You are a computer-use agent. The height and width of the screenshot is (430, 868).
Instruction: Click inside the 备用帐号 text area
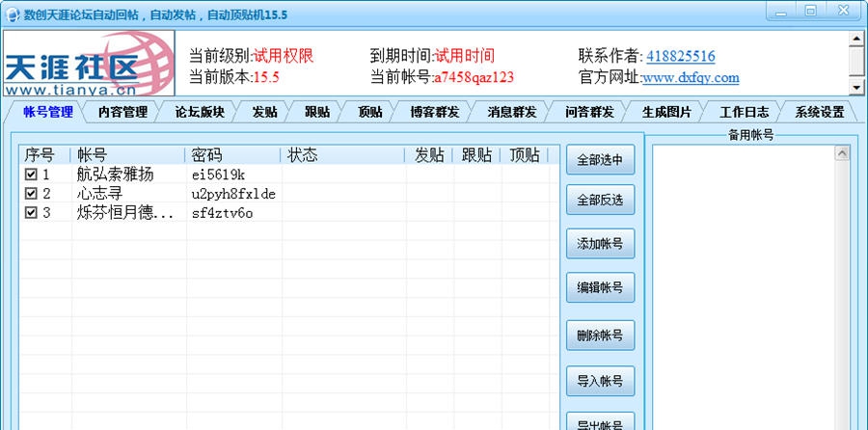coord(744,286)
